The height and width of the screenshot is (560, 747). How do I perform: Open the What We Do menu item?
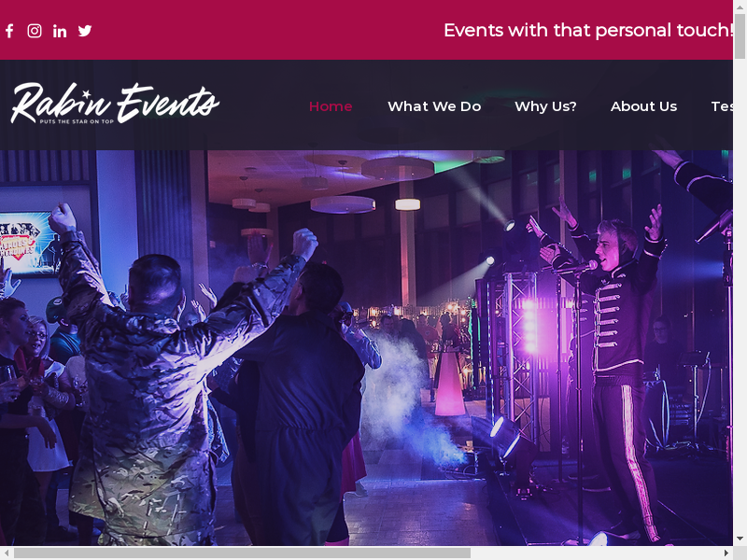pyautogui.click(x=434, y=106)
